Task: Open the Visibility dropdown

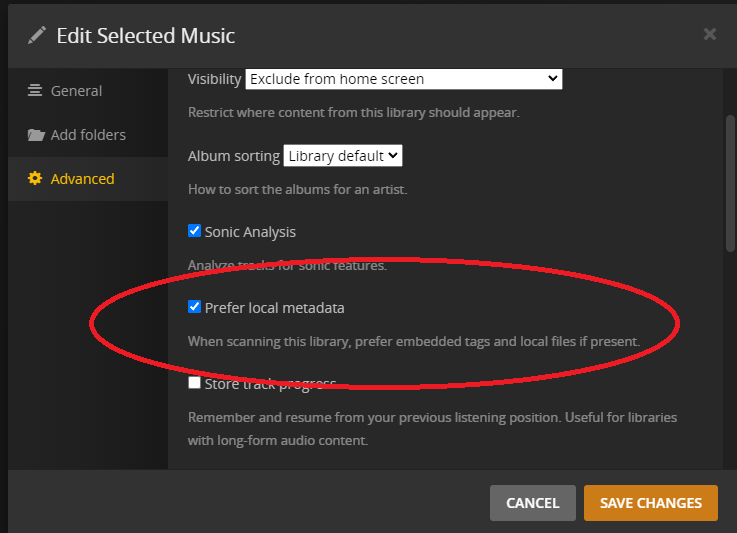Action: 403,79
